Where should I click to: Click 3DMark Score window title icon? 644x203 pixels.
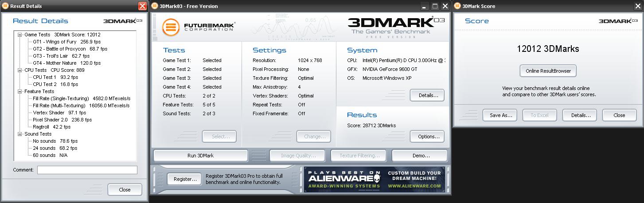click(x=457, y=6)
